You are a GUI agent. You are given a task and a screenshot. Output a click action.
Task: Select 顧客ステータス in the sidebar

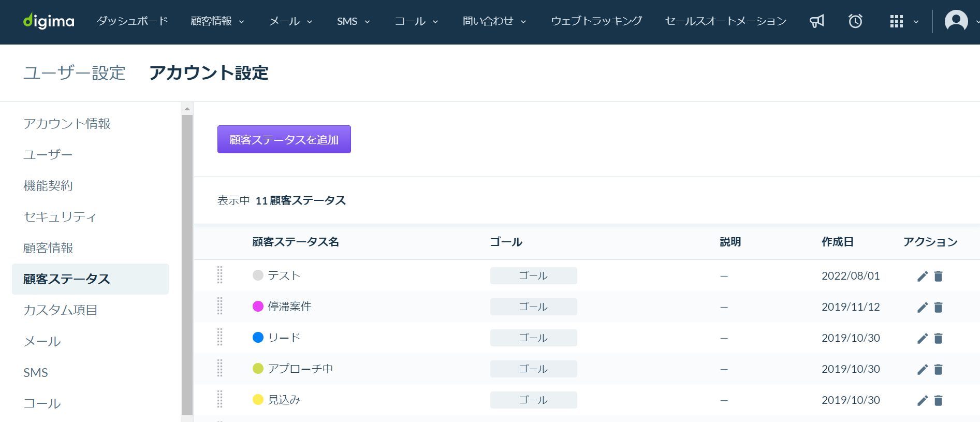click(90, 279)
